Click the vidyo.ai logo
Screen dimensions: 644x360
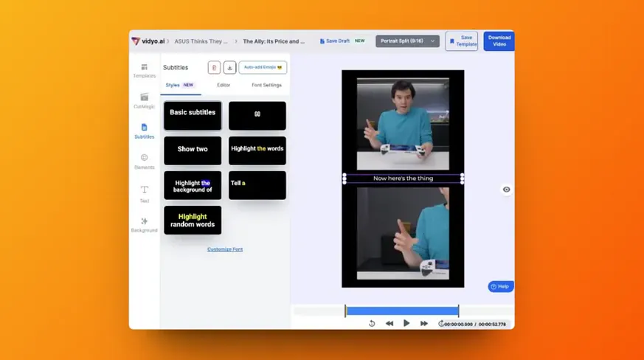click(148, 41)
